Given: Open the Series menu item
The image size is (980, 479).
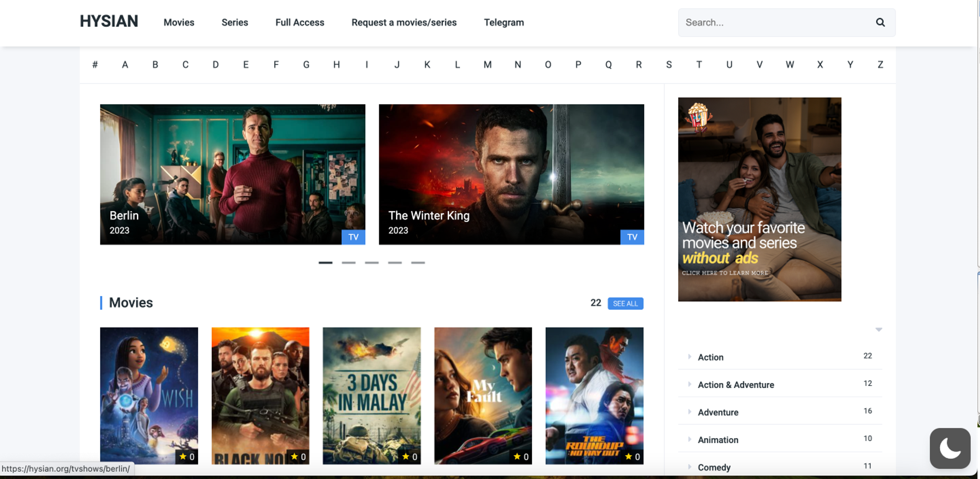Looking at the screenshot, I should (x=235, y=22).
